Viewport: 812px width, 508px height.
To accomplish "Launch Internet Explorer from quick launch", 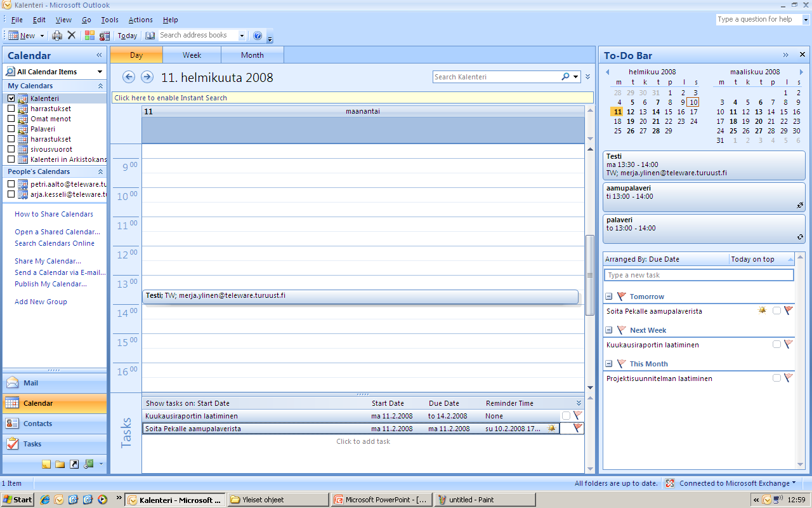I will click(x=45, y=500).
